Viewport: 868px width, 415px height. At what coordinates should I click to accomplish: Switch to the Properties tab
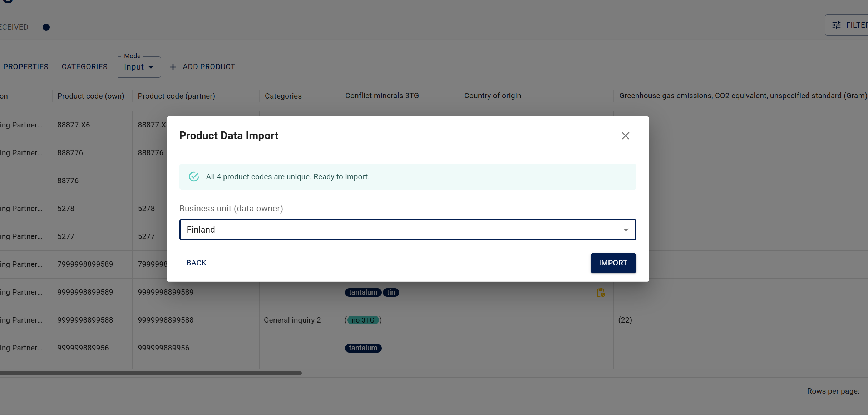tap(26, 67)
